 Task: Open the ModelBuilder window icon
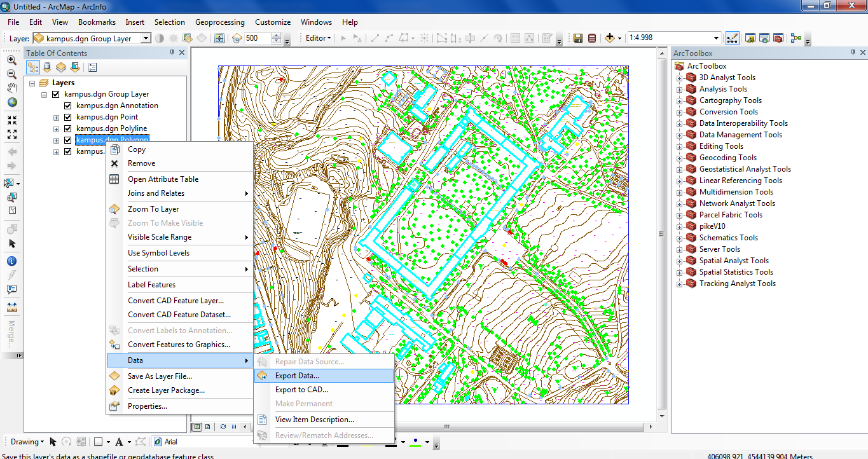796,38
